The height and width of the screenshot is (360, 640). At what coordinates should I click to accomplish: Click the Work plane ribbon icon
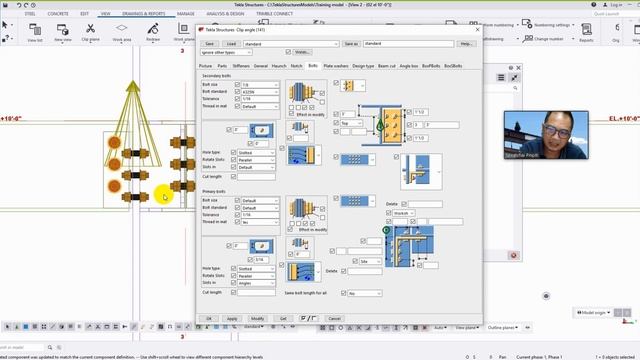(x=184, y=33)
